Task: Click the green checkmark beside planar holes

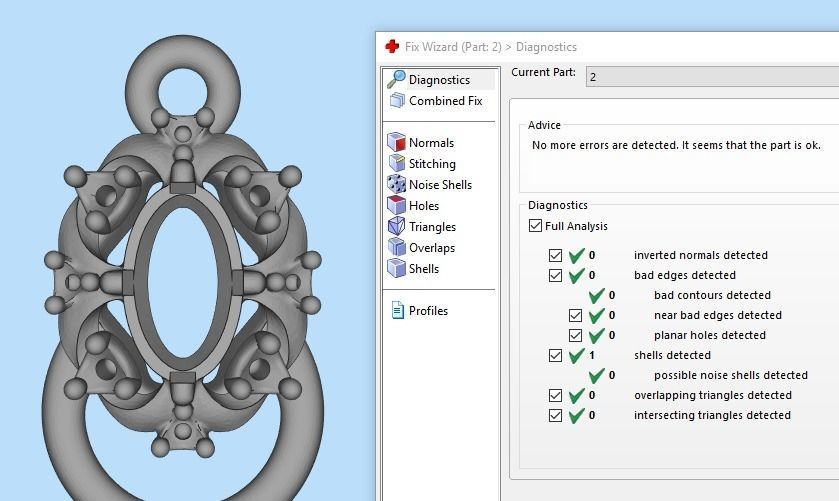Action: point(596,335)
